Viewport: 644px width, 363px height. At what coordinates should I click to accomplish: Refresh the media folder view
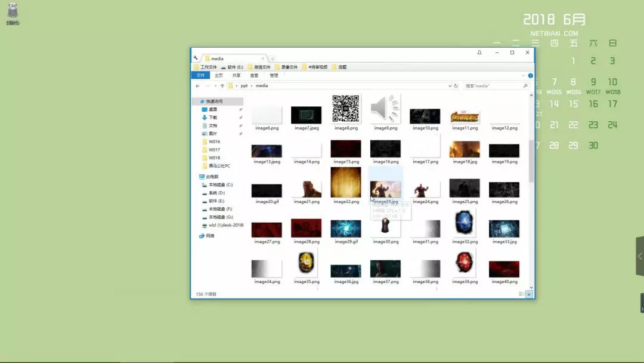(x=456, y=86)
